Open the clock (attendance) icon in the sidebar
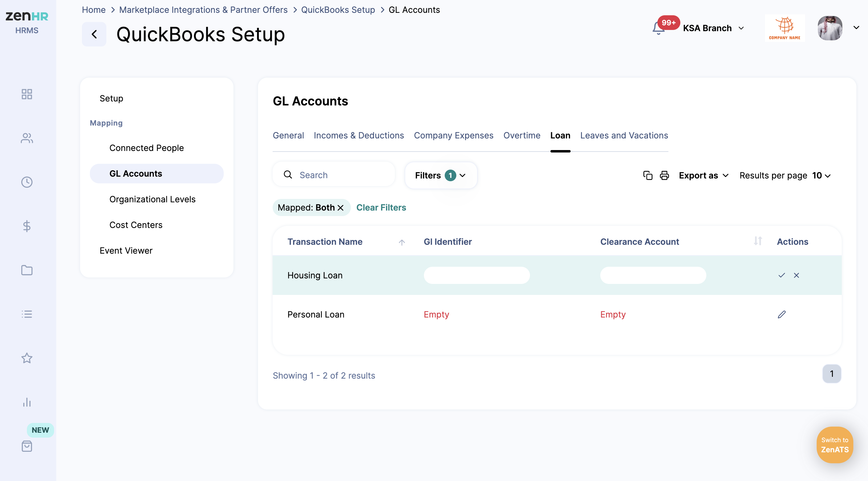The height and width of the screenshot is (481, 868). point(27,182)
